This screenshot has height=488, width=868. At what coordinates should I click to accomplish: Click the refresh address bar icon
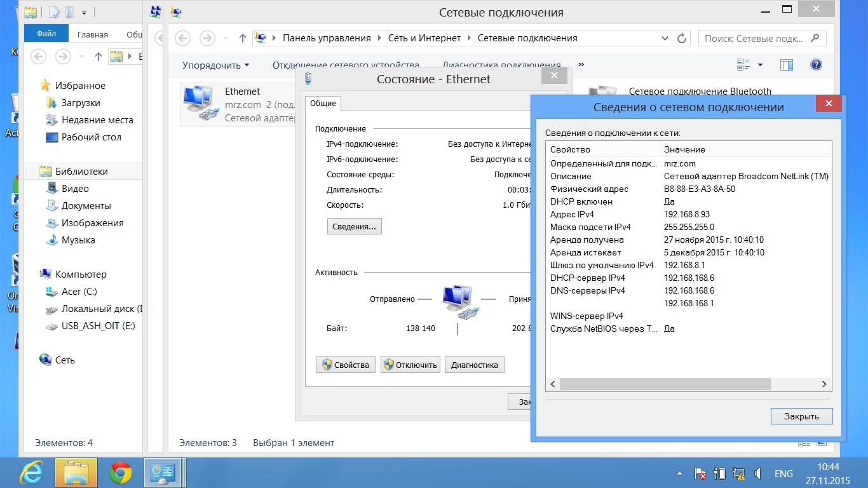(x=682, y=38)
